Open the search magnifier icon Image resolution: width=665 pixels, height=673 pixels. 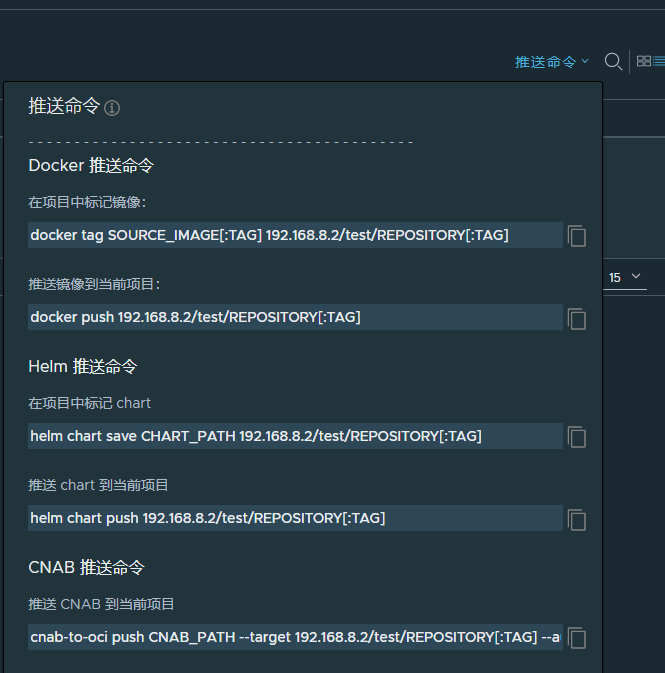coord(613,61)
